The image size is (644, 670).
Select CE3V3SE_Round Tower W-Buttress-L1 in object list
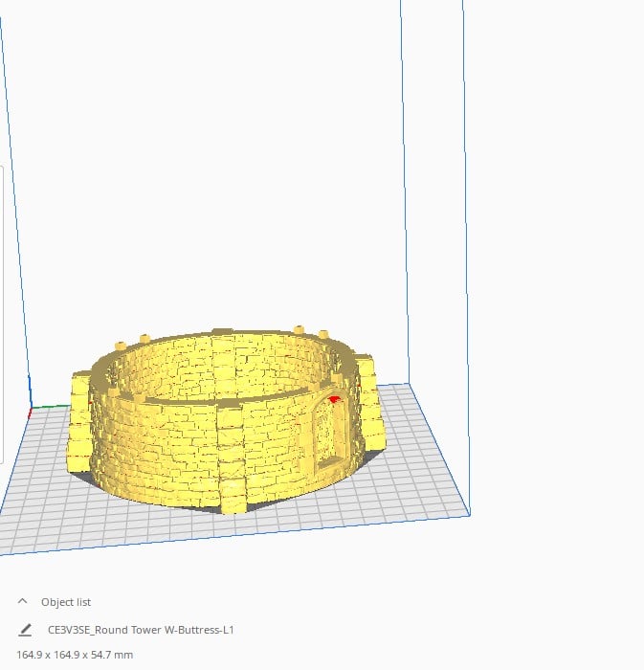coord(141,630)
